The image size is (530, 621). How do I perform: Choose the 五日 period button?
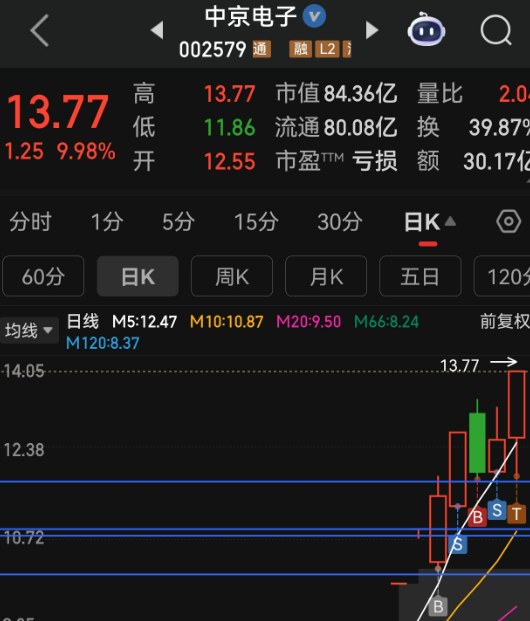coord(420,276)
